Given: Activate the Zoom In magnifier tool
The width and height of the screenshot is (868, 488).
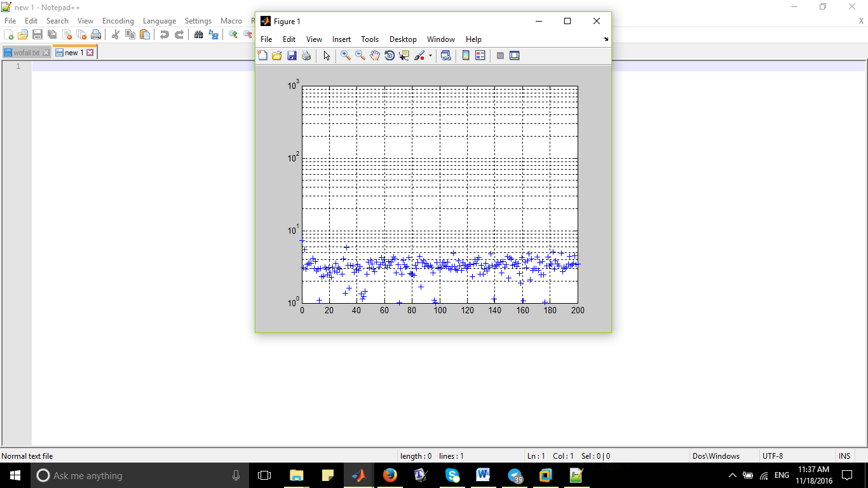Looking at the screenshot, I should [346, 56].
